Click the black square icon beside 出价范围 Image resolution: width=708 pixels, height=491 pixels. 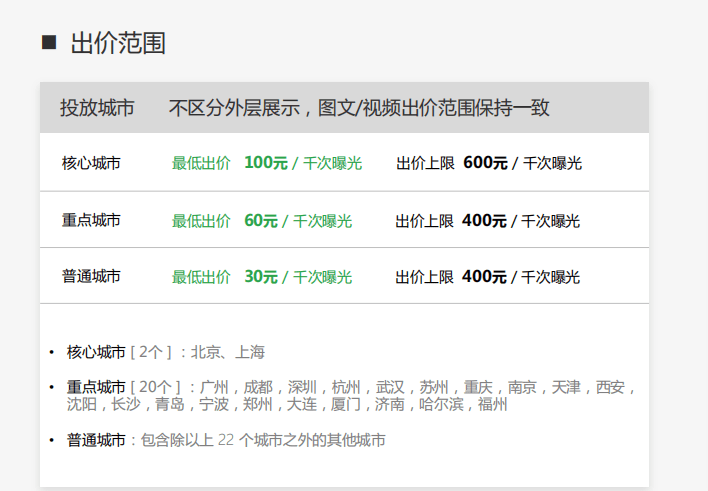49,42
